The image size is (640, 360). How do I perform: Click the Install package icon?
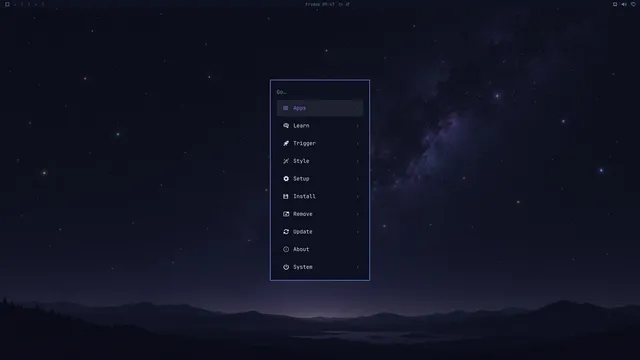286,196
